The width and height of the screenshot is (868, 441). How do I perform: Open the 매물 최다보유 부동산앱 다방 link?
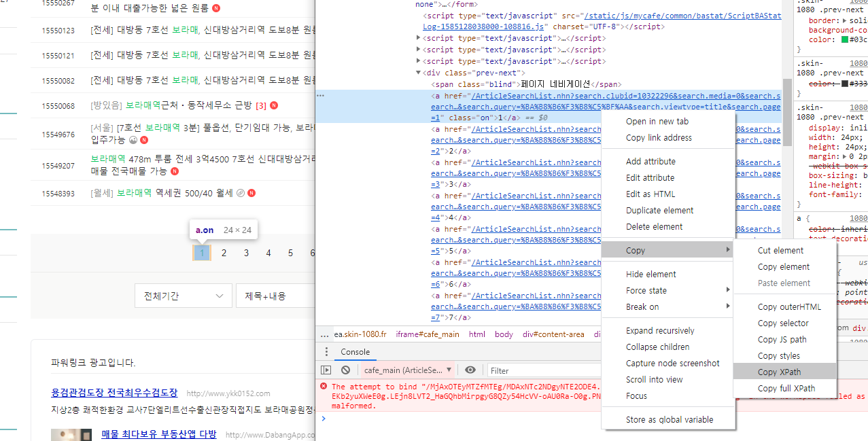click(158, 434)
